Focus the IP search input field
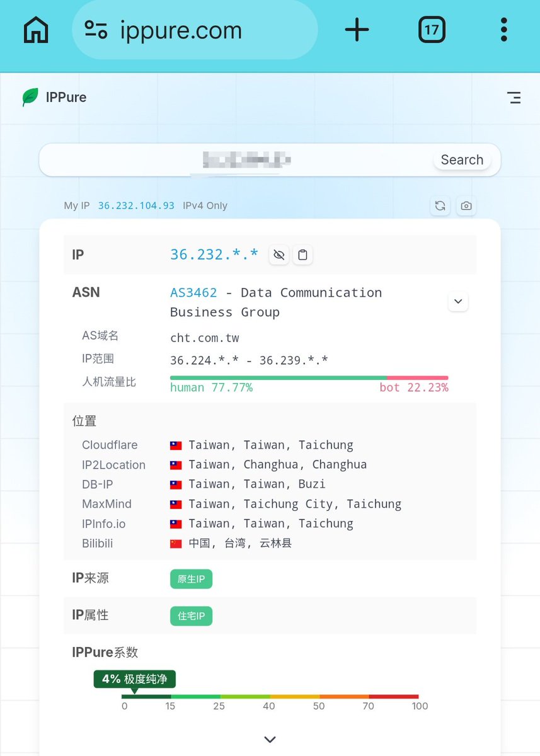This screenshot has height=756, width=540. 270,160
